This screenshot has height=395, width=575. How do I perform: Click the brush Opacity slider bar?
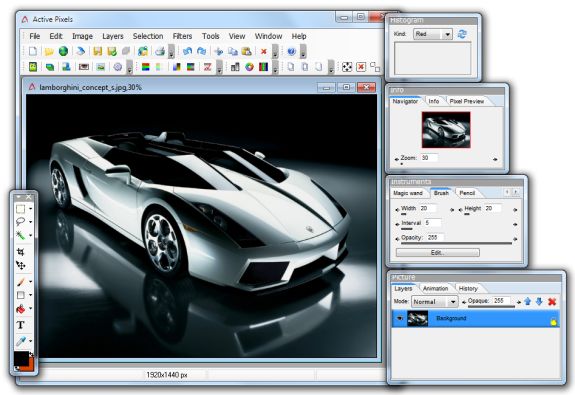[456, 243]
